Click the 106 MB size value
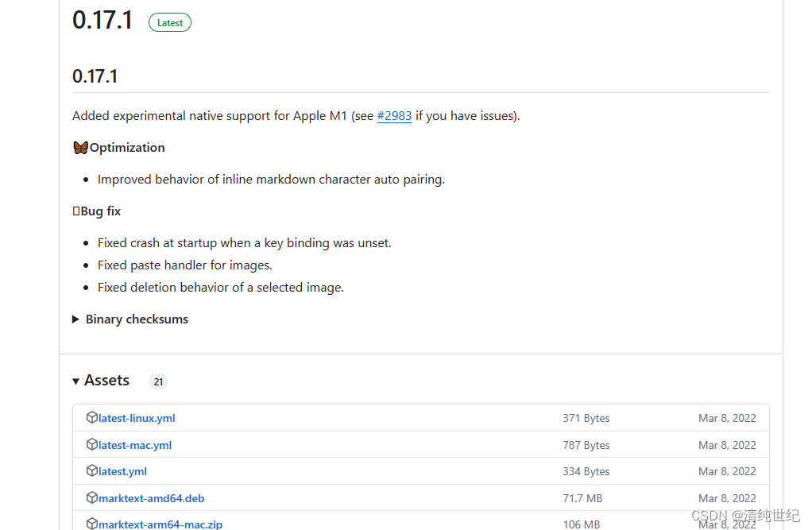The height and width of the screenshot is (530, 812). (x=582, y=524)
